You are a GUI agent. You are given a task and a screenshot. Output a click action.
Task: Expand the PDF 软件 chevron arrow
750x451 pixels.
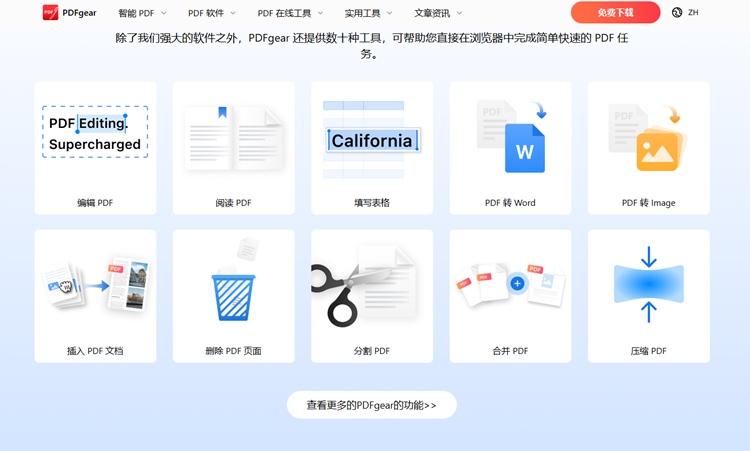(233, 13)
